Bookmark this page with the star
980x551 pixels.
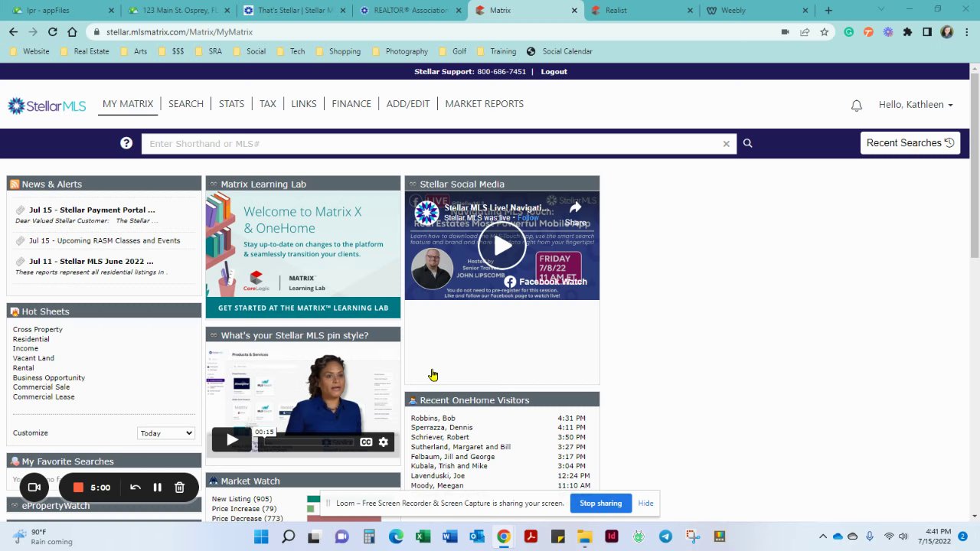click(x=825, y=32)
